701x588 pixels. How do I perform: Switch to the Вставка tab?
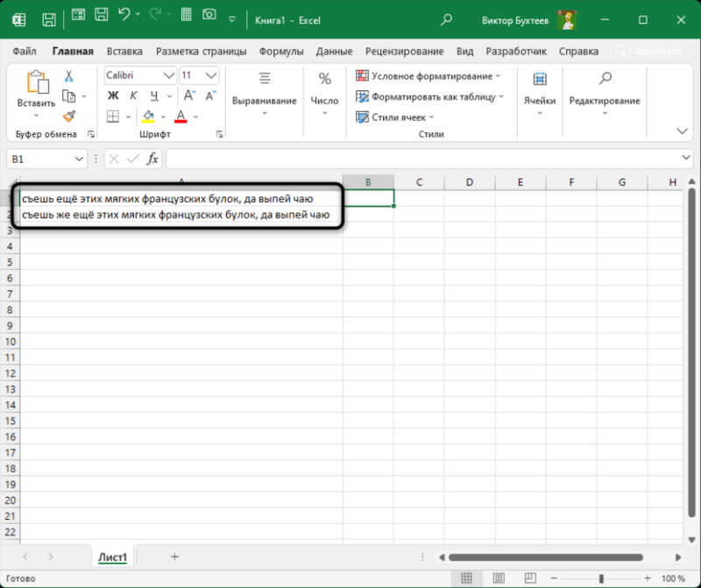[124, 52]
